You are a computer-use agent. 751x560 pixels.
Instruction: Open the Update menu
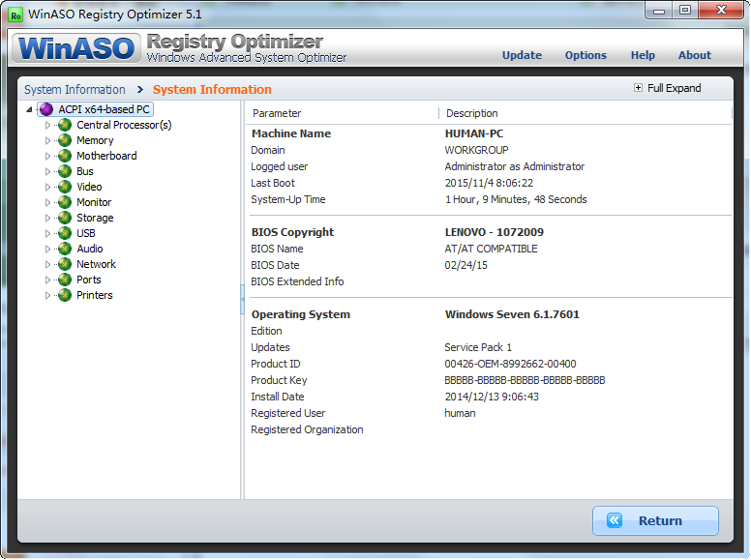click(x=522, y=55)
